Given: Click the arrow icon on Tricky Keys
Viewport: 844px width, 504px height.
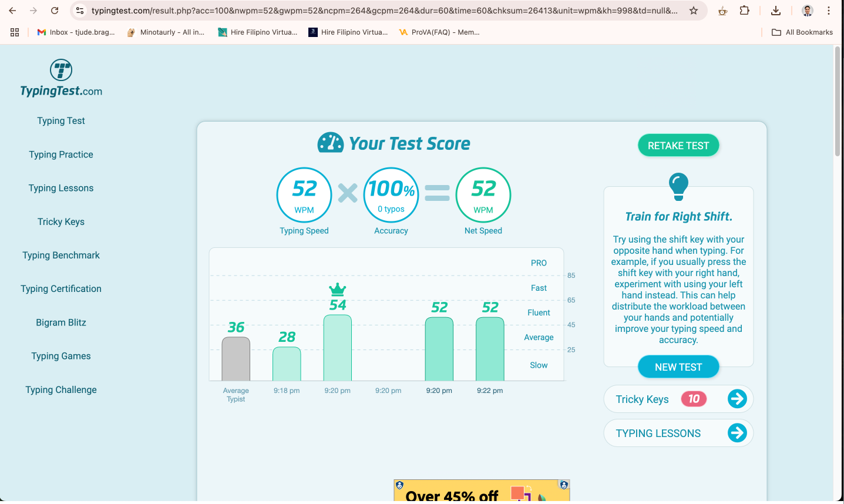Looking at the screenshot, I should [737, 399].
